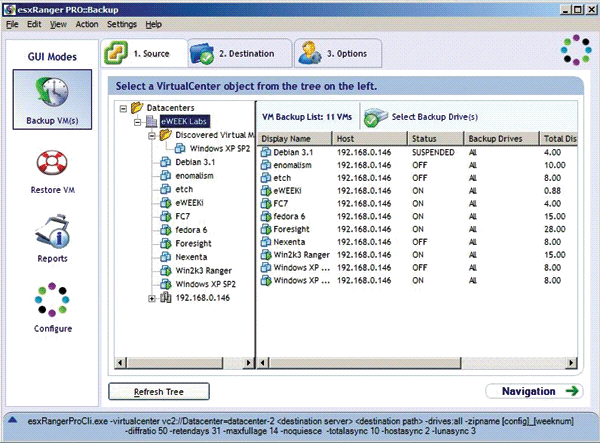Image resolution: width=600 pixels, height=443 pixels.
Task: Select eWEEK Labs in the tree
Action: coord(184,122)
